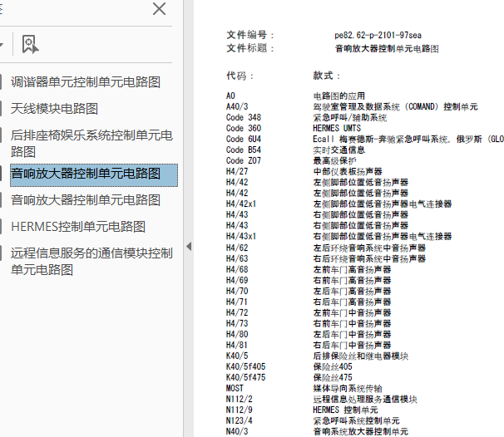Screen dimensions: 504x437
Task: Click code H4/71
Action: (x=237, y=302)
